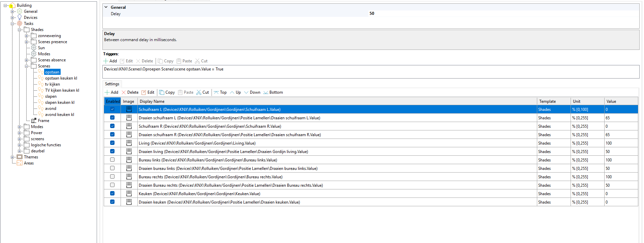The width and height of the screenshot is (644, 243).
Task: Open the Settings tab
Action: [112, 84]
